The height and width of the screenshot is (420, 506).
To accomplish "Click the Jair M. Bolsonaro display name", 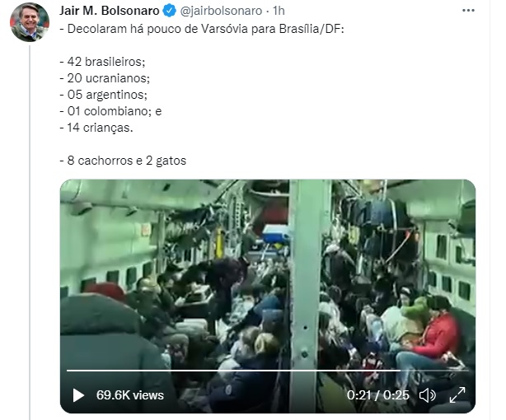I will (109, 11).
